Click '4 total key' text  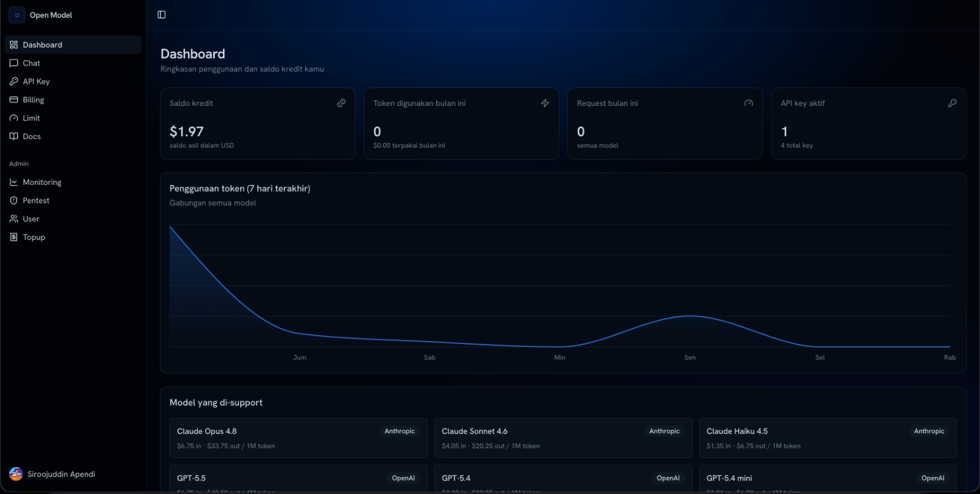click(x=797, y=146)
